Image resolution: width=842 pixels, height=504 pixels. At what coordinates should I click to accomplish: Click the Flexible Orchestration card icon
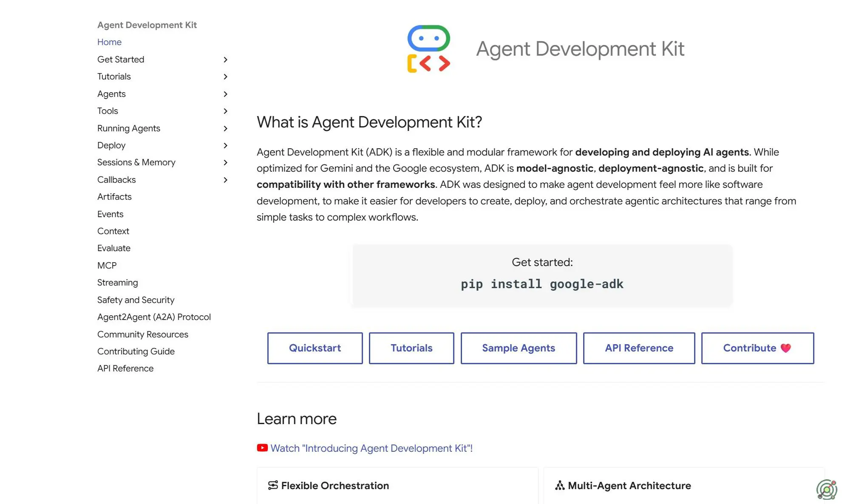tap(273, 485)
